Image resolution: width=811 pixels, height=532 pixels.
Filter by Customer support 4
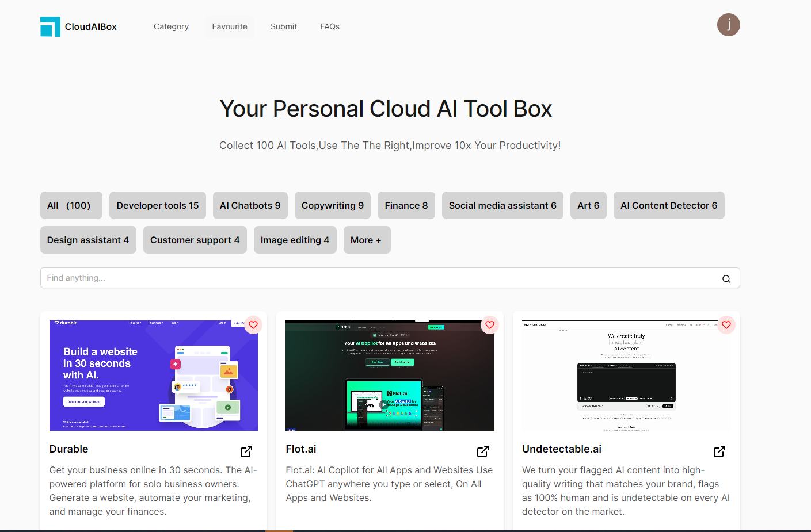(x=195, y=240)
